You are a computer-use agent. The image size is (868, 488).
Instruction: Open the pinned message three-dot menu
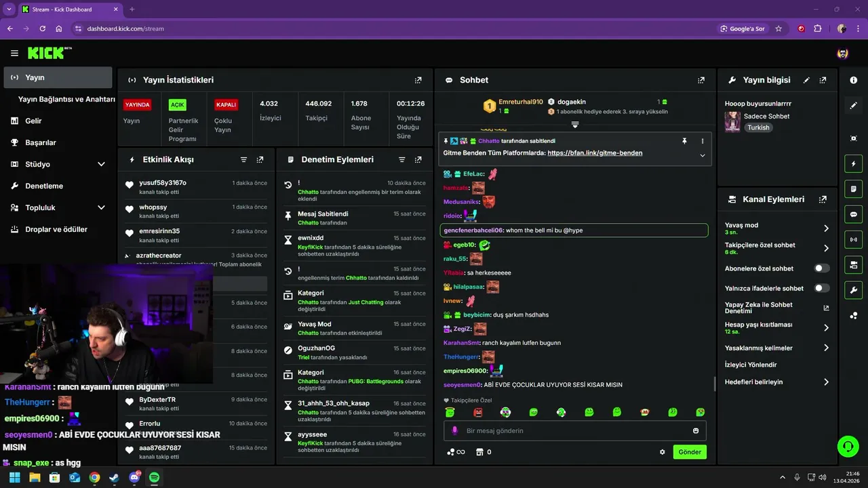point(703,141)
